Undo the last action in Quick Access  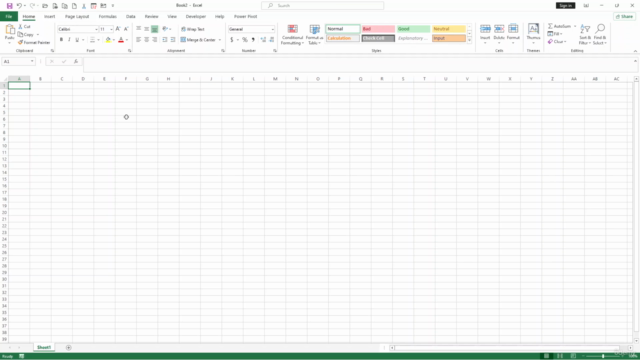[x=19, y=6]
